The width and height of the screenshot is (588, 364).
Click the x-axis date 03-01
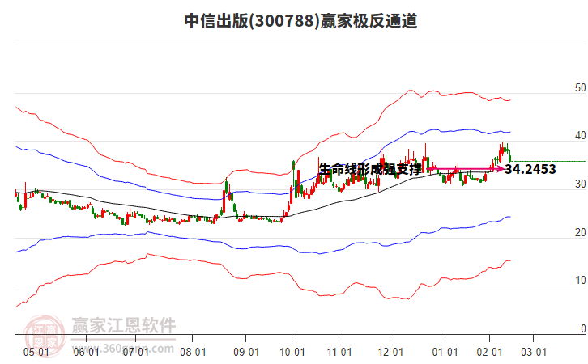pos(534,353)
